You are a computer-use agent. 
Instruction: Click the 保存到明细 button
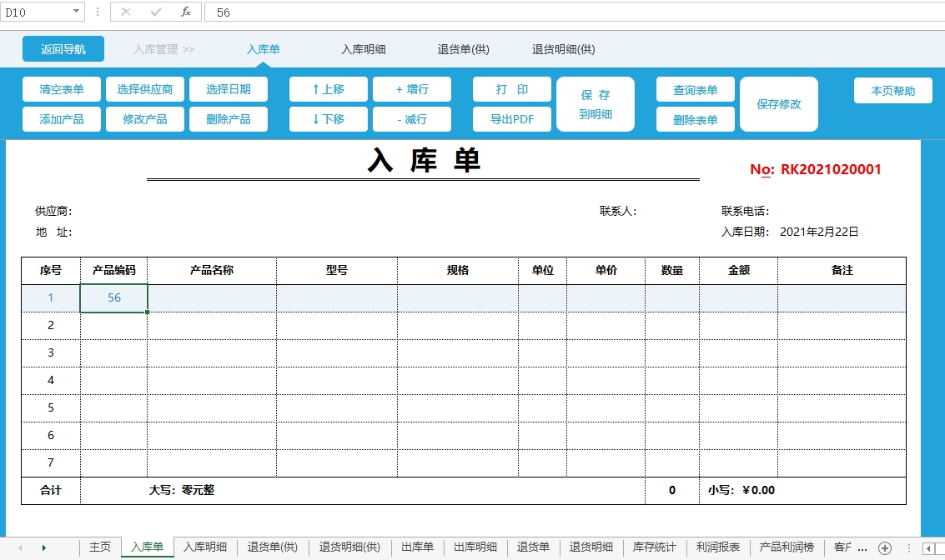coord(596,104)
